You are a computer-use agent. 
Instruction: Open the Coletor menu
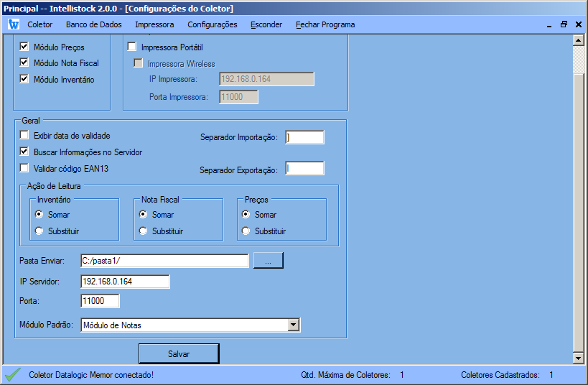point(39,24)
